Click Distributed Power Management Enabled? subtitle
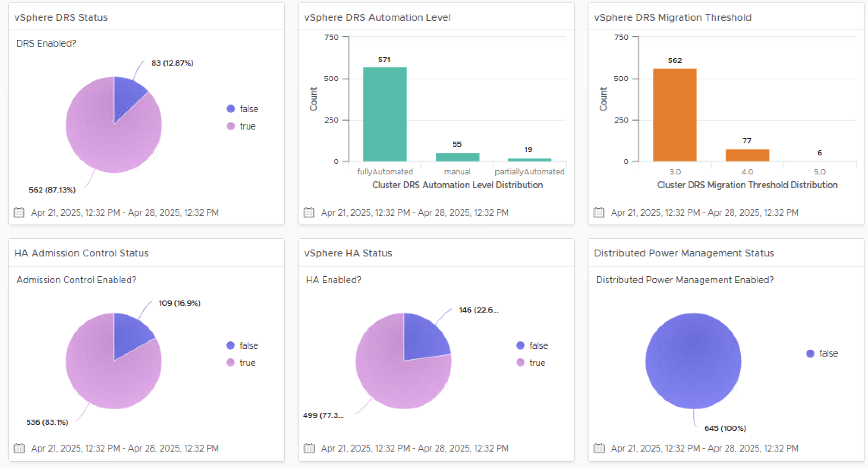The width and height of the screenshot is (868, 468). pos(685,280)
